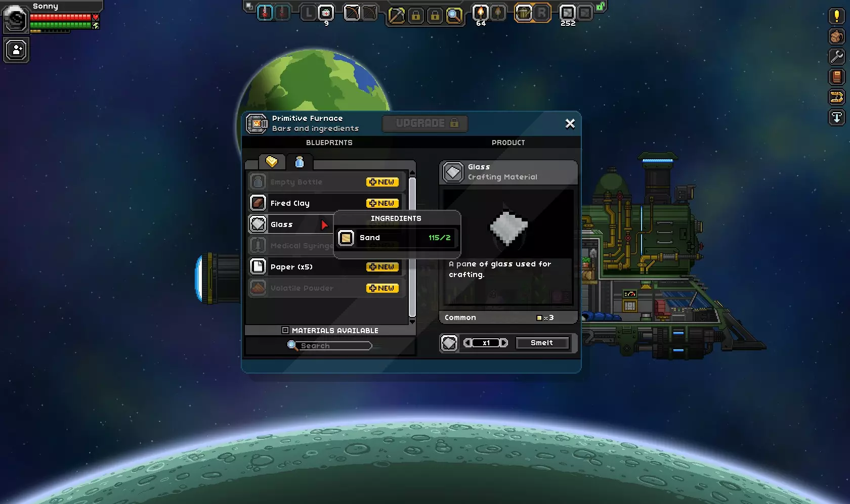Viewport: 850px width, 504px height.
Task: Click the dimmed block alternate slot
Action: coord(585,13)
